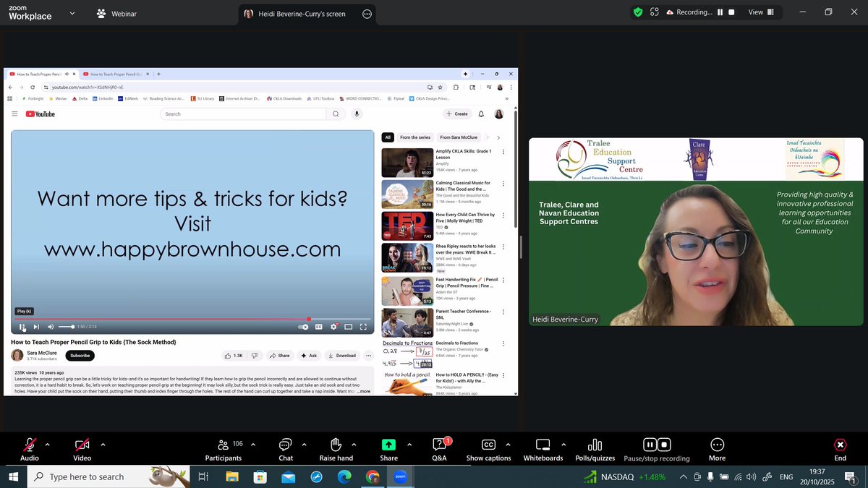The height and width of the screenshot is (488, 868).
Task: Raise hand in Zoom webinar
Action: pyautogui.click(x=336, y=449)
